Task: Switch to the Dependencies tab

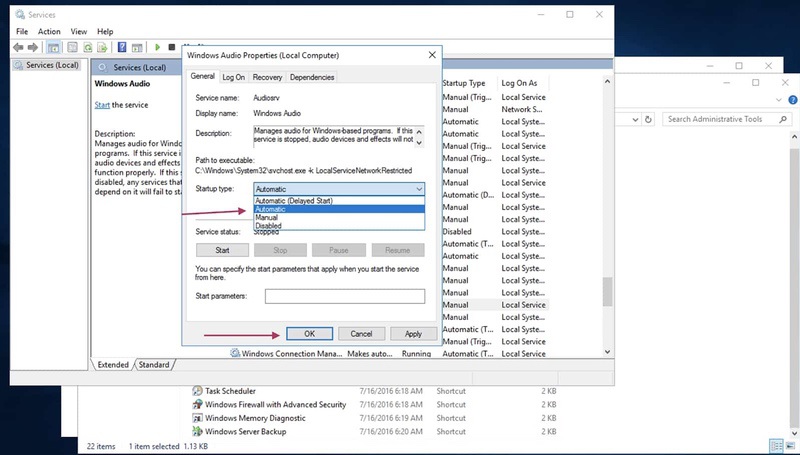Action: (312, 77)
